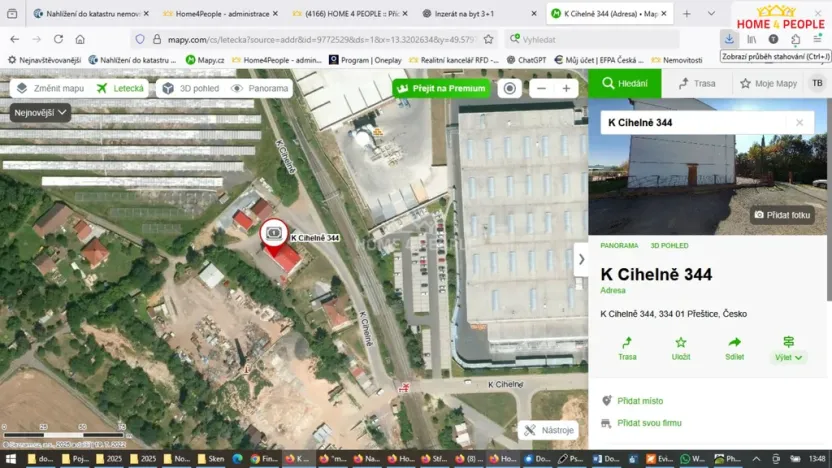Zoom out the map with the minus button
Image resolution: width=832 pixels, height=468 pixels.
tap(541, 88)
